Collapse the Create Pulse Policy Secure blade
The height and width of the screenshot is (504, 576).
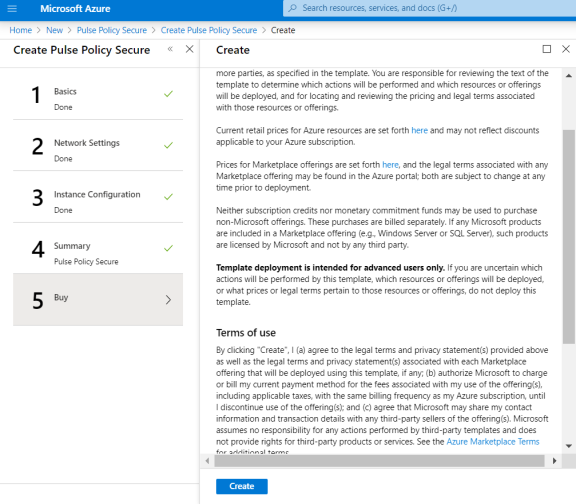click(170, 49)
